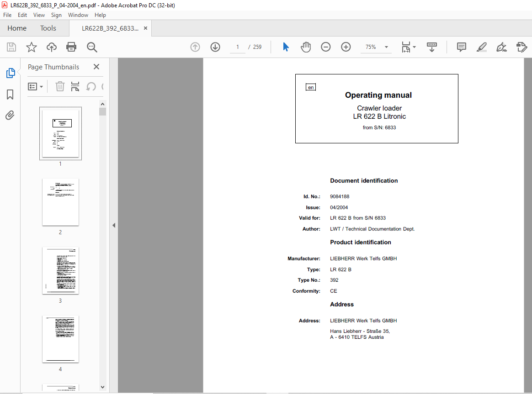
Task: Click the Issue value 04/2004
Action: pyautogui.click(x=339, y=207)
